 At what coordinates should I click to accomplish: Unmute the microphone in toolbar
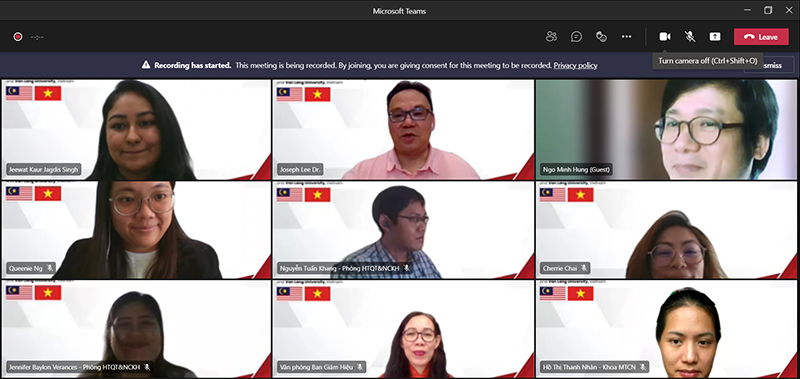click(690, 37)
